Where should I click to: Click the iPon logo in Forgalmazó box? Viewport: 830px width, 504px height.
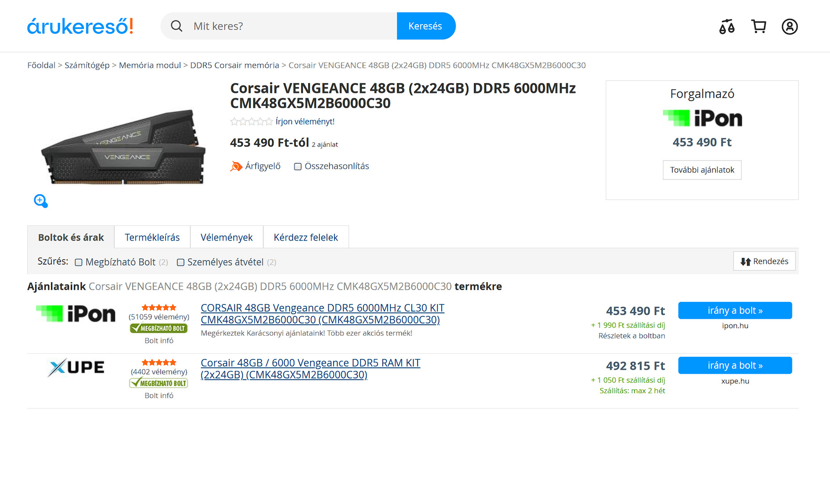click(x=702, y=118)
